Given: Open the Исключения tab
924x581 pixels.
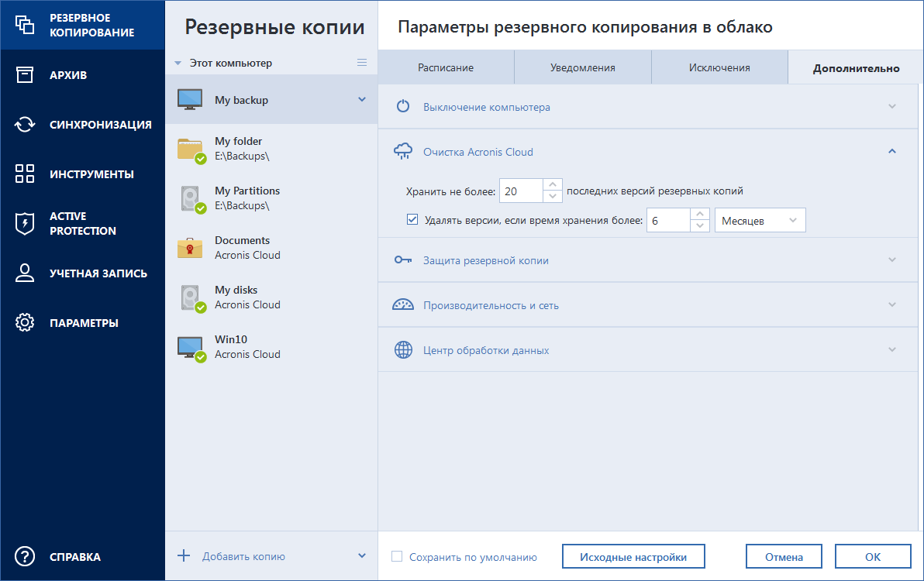Looking at the screenshot, I should (x=719, y=67).
